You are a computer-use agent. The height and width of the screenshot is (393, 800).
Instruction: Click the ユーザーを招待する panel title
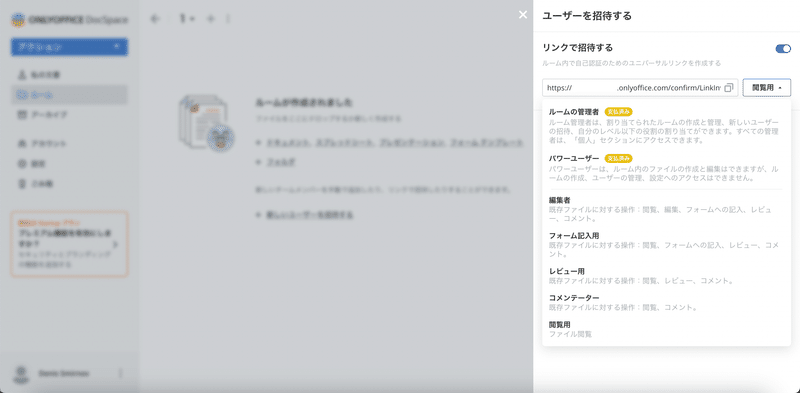click(587, 16)
